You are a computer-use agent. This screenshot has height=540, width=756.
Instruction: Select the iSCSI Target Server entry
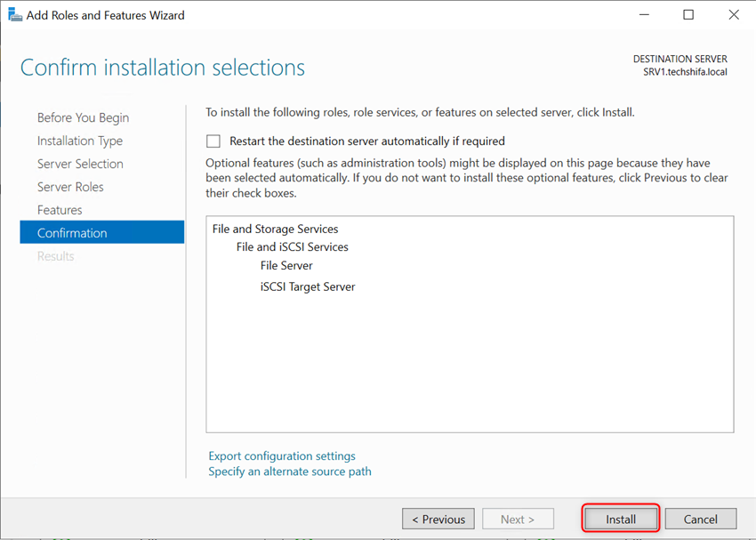[x=307, y=286]
